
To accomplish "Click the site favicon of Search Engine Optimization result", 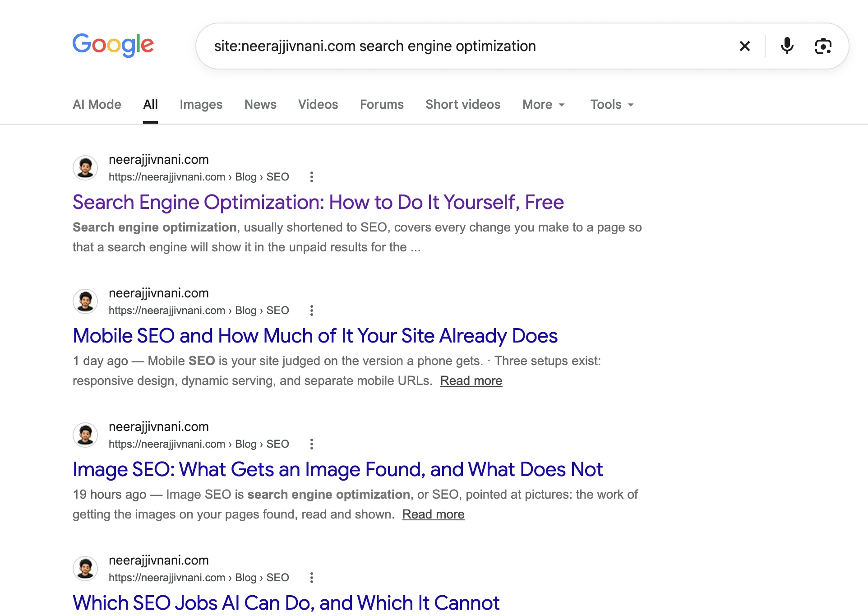I will click(85, 168).
